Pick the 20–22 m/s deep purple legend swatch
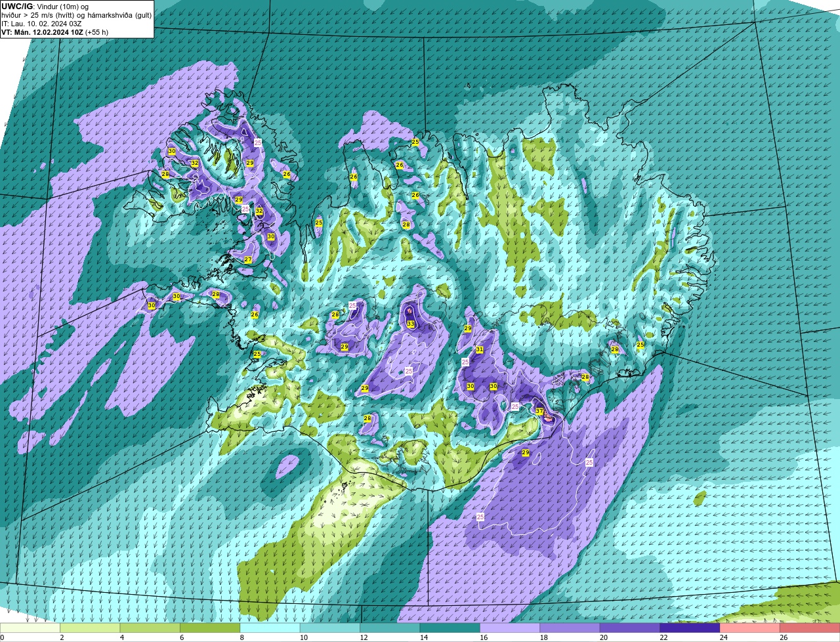This screenshot has width=840, height=642. coord(630,628)
